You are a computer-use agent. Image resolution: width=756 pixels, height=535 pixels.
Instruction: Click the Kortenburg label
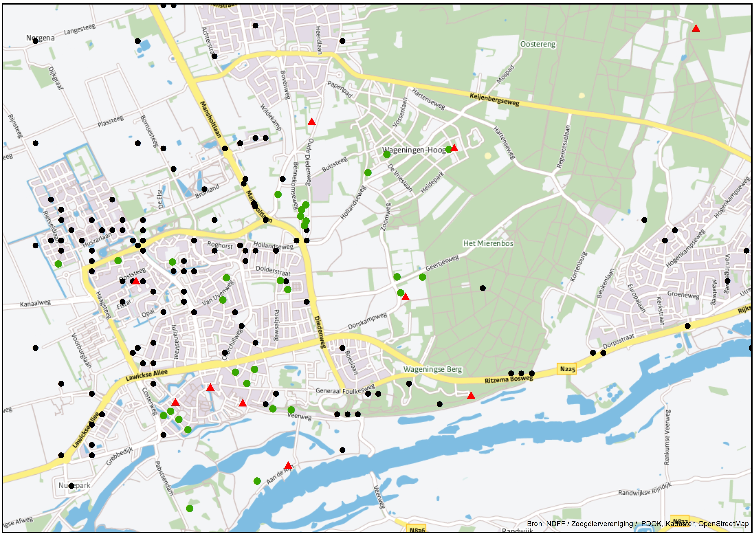(x=579, y=267)
